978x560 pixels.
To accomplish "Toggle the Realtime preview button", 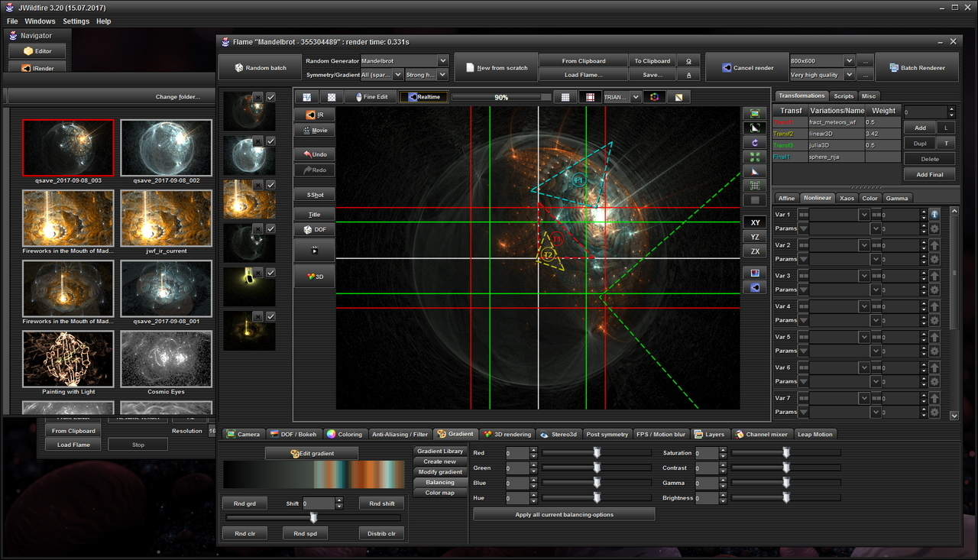I will pos(424,97).
